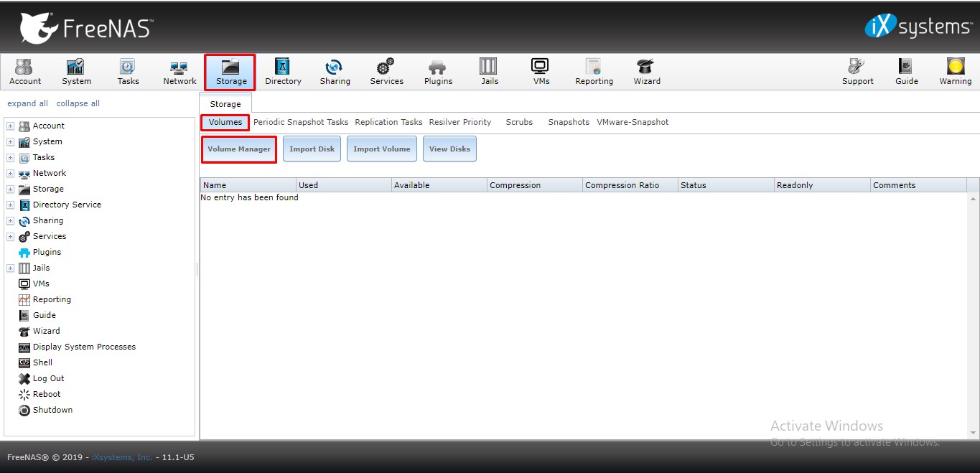This screenshot has width=980, height=473.
Task: Sort by the Compression Ratio column header
Action: [x=630, y=185]
